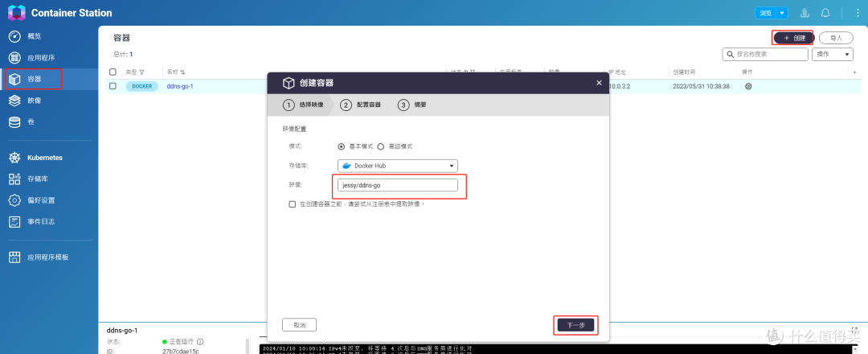Click the cube icon in dialog title
Image resolution: width=868 pixels, height=354 pixels.
[288, 83]
